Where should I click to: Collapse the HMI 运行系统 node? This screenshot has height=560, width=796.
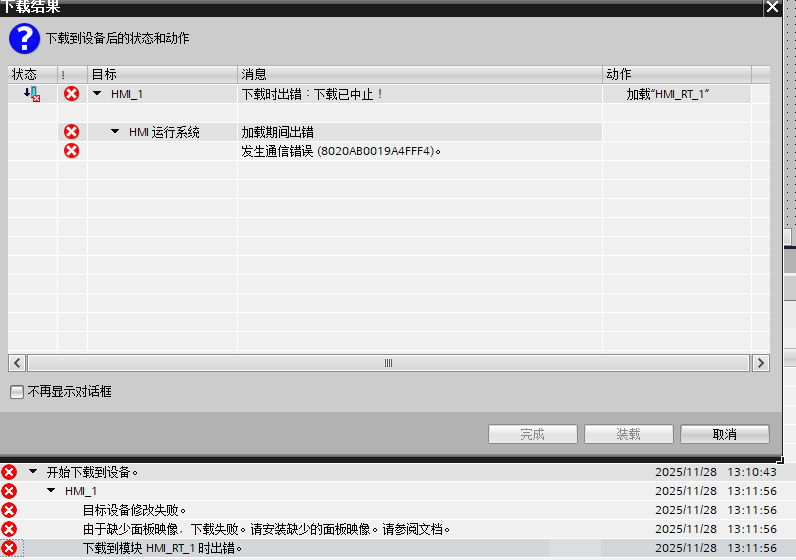[115, 131]
